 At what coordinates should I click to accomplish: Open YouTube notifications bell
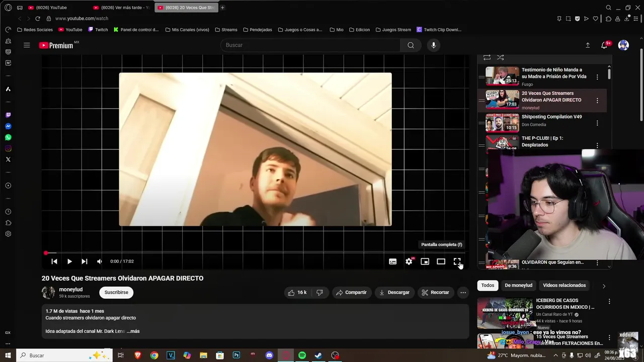[x=604, y=45]
